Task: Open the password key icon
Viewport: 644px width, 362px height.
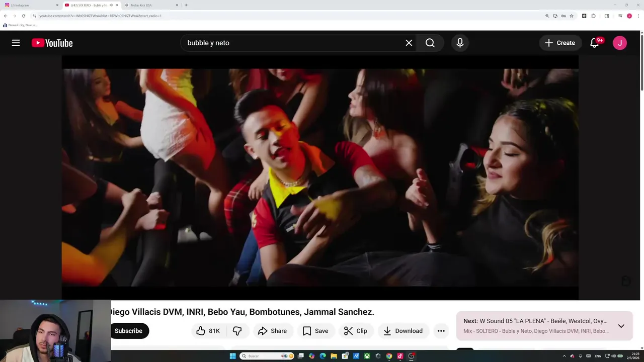Action: click(x=563, y=16)
